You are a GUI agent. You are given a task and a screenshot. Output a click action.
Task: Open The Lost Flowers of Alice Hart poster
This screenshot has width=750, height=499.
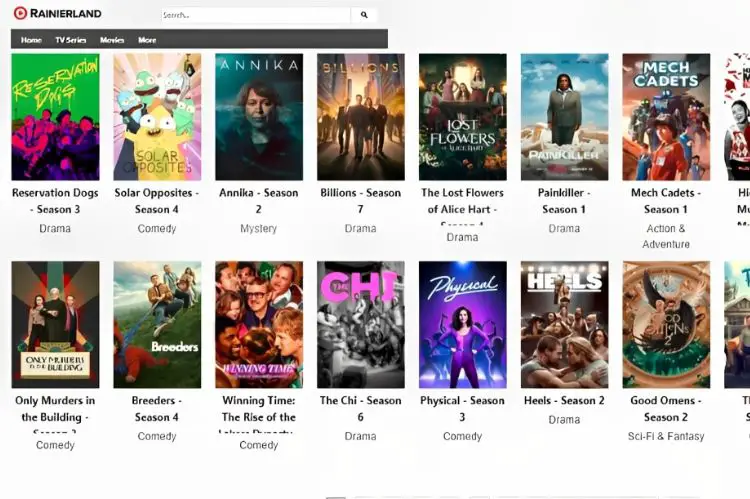pyautogui.click(x=463, y=117)
